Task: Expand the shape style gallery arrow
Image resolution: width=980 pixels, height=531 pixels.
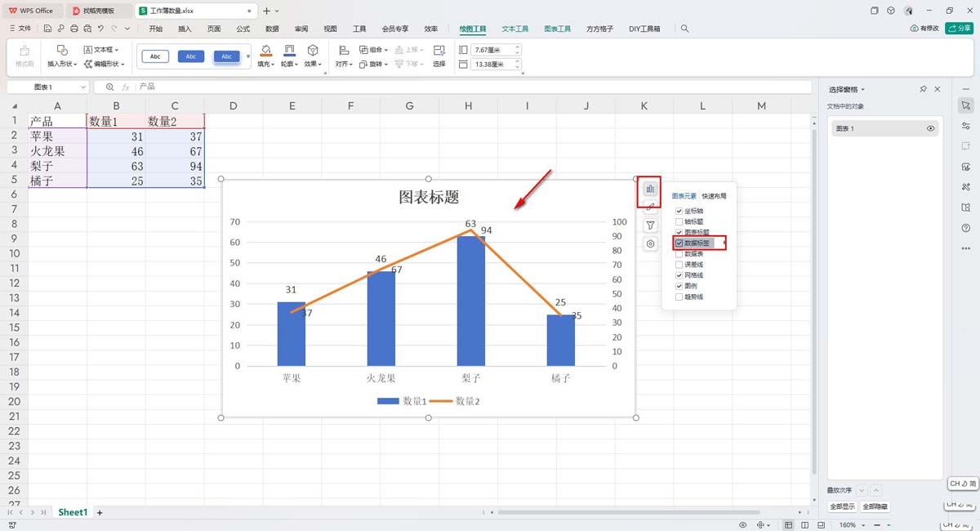Action: (248, 56)
